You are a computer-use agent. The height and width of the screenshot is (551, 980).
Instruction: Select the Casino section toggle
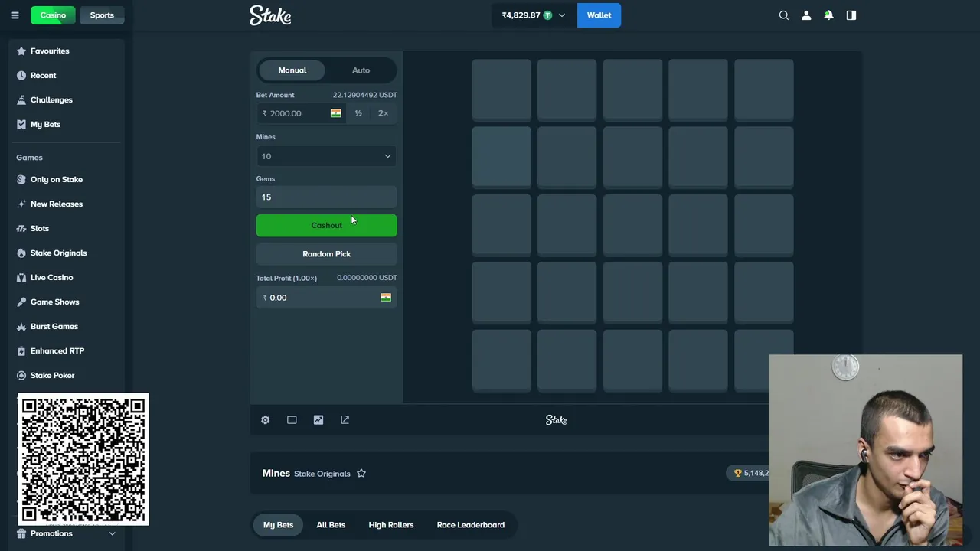53,15
